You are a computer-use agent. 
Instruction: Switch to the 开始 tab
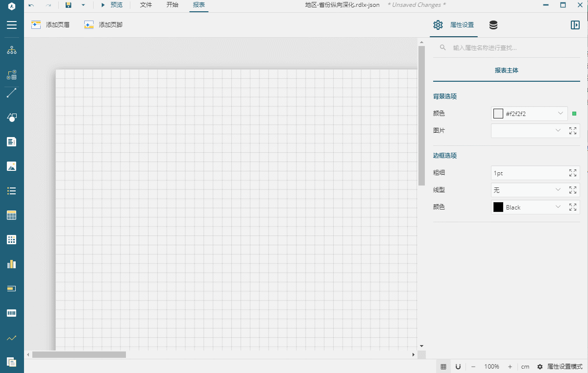(172, 5)
